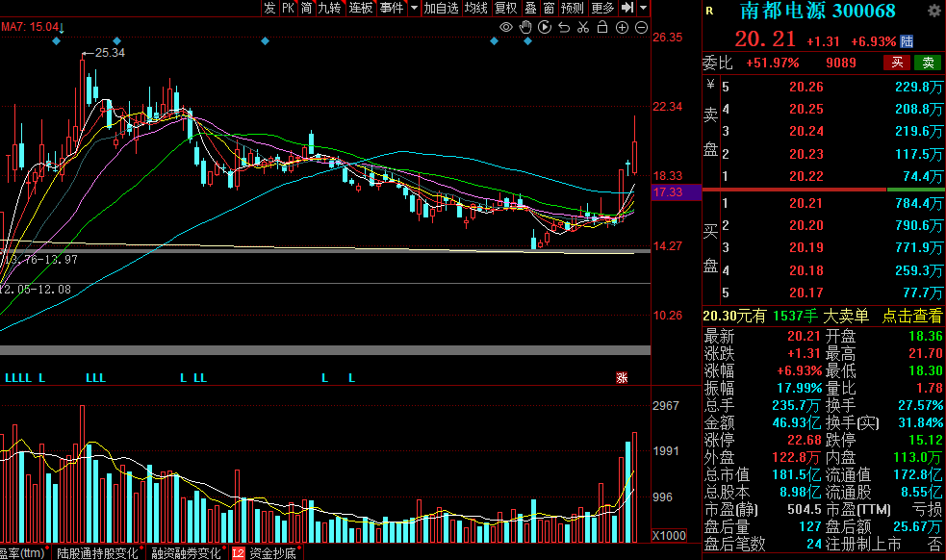The height and width of the screenshot is (560, 946).
Task: Select sell level 2 price 20.23
Action: click(806, 155)
